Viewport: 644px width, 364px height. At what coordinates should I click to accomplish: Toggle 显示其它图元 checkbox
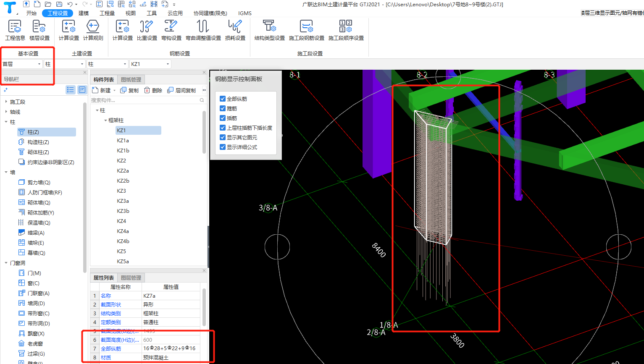(223, 137)
